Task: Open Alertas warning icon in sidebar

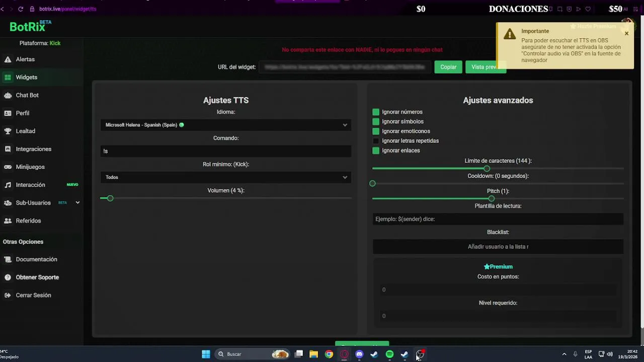Action: pyautogui.click(x=8, y=59)
